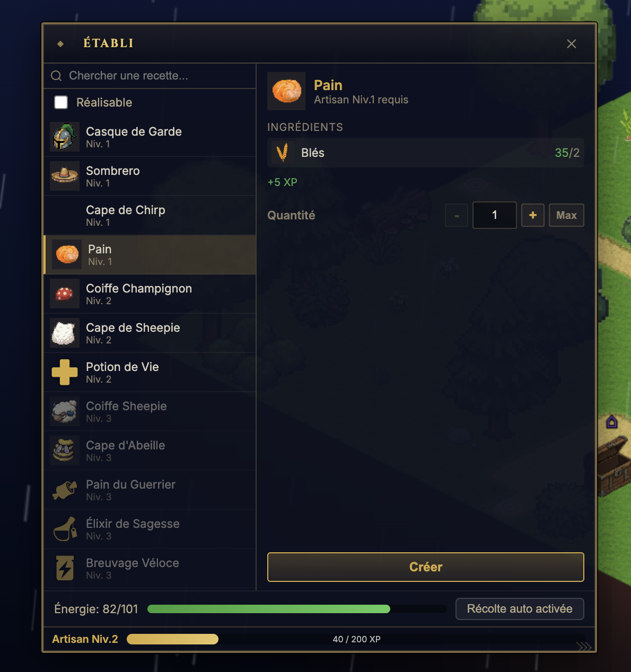The width and height of the screenshot is (631, 672).
Task: Click the green Énergie progress bar
Action: point(269,609)
